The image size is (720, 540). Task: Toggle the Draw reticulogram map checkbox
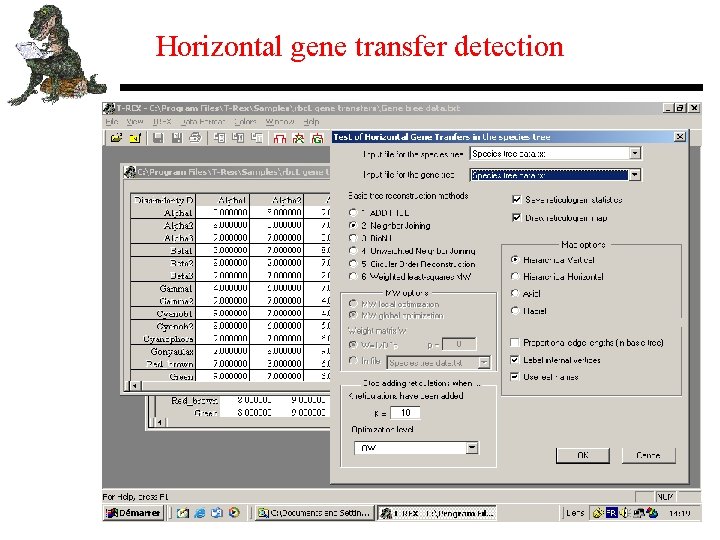click(517, 218)
